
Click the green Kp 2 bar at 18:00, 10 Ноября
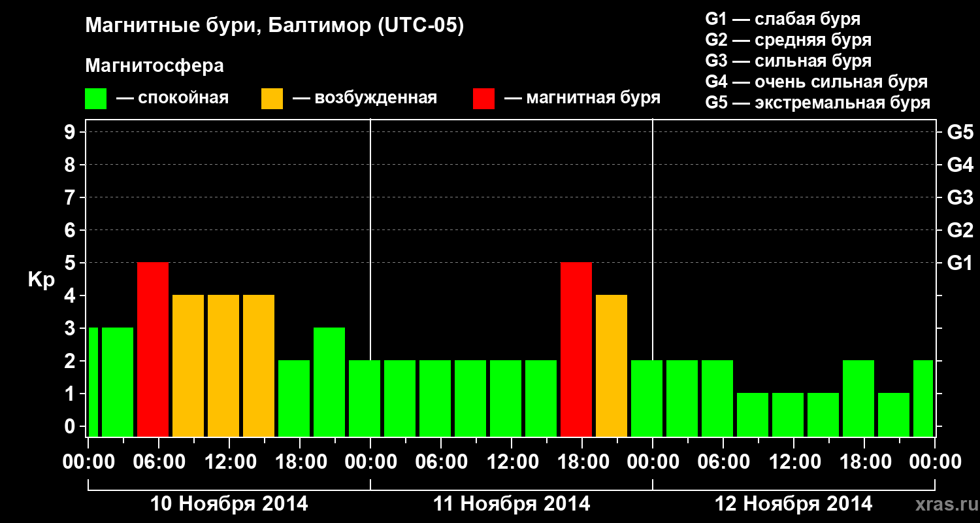coord(294,398)
